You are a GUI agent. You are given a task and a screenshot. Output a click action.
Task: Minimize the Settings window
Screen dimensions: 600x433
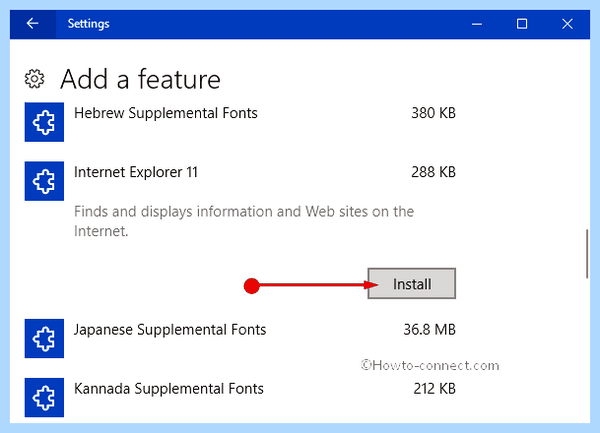[477, 24]
